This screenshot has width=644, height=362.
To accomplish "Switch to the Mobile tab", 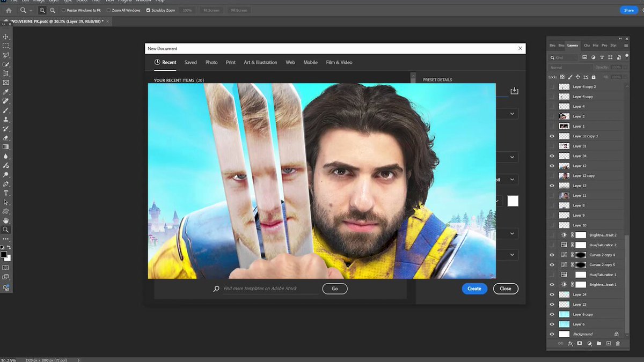I will [x=310, y=62].
